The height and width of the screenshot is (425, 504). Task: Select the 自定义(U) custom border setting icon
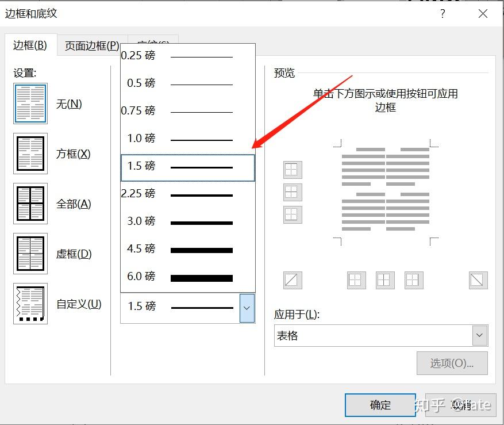(30, 304)
